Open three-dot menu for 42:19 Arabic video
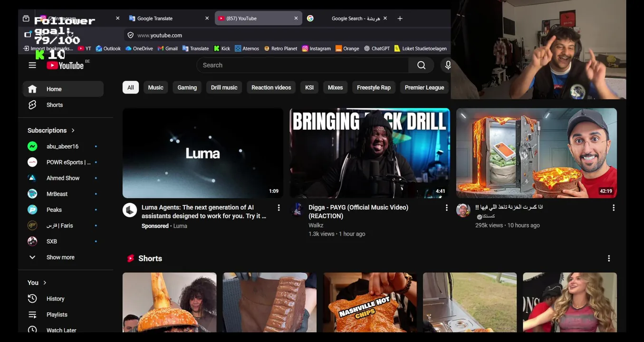This screenshot has width=644, height=342. [614, 208]
